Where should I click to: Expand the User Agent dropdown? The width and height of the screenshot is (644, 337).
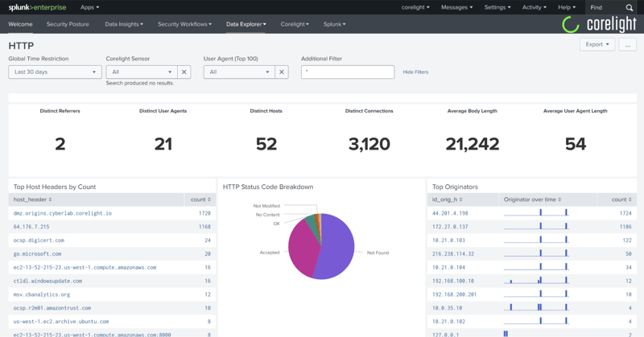coord(239,72)
